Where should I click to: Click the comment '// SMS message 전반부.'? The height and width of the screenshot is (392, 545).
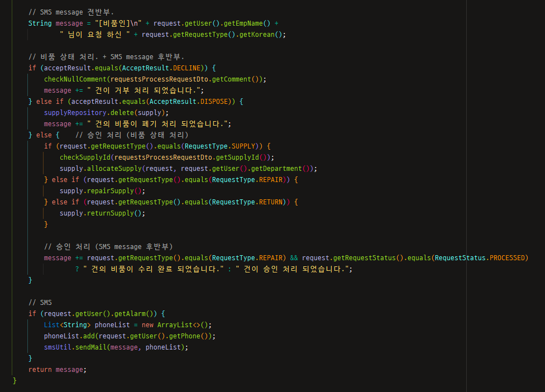coord(71,12)
